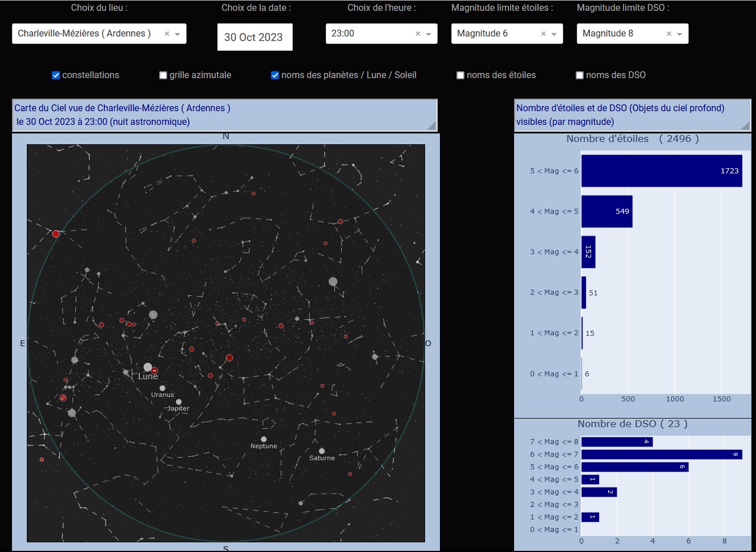Click the DSO bar for 5 < Mag <= 6
This screenshot has width=756, height=552.
tap(635, 467)
